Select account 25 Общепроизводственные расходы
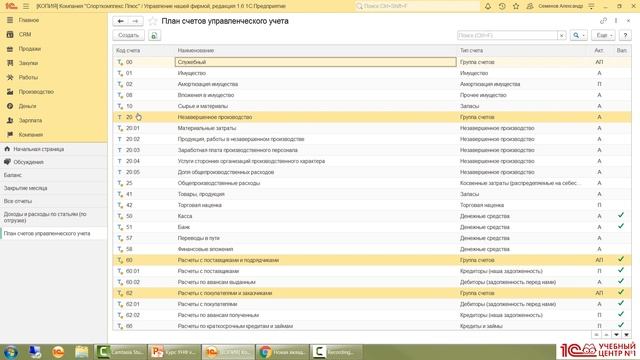Viewport: 640px width, 360px height. tap(372, 183)
